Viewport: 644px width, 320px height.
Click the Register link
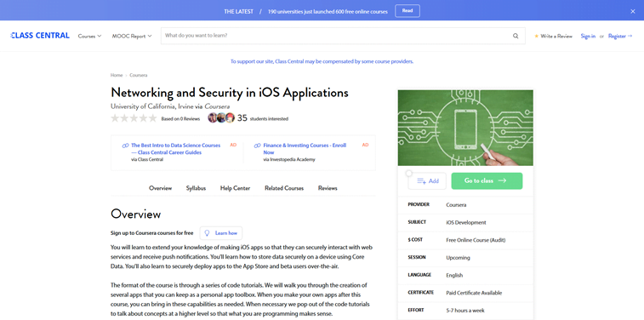tap(620, 36)
